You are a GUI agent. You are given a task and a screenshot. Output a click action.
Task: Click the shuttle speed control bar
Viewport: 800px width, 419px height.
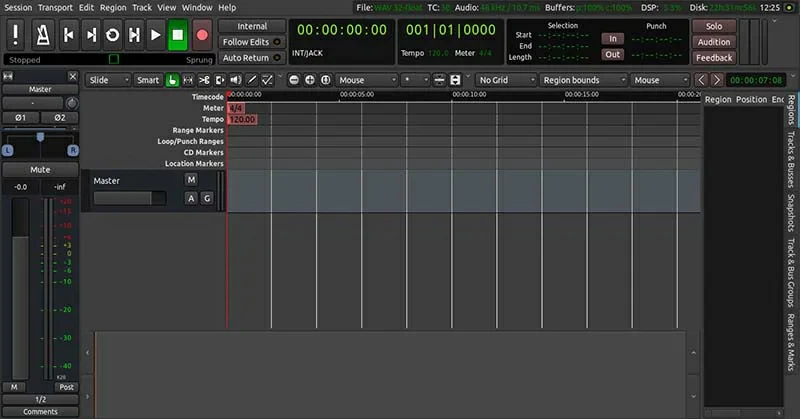tap(108, 60)
